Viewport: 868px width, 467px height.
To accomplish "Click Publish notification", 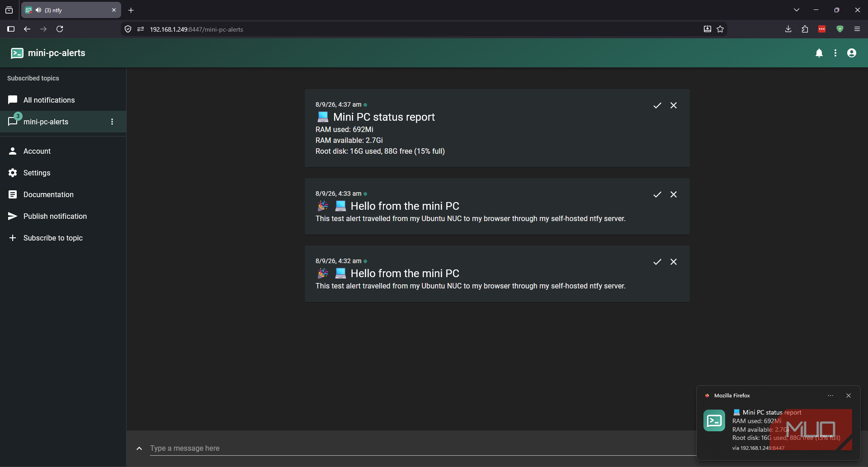I will point(63,216).
